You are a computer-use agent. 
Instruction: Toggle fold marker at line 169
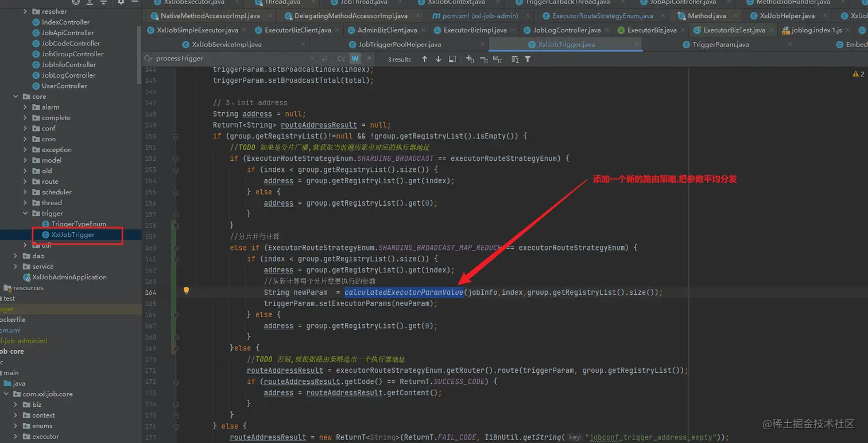tap(176, 348)
